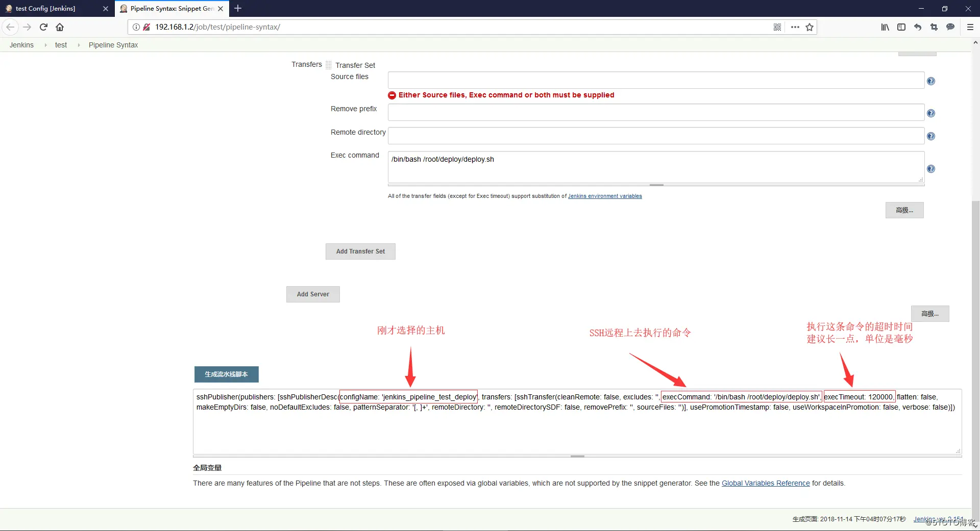The height and width of the screenshot is (531, 980).
Task: Click into the Remote directory input
Action: (x=656, y=136)
